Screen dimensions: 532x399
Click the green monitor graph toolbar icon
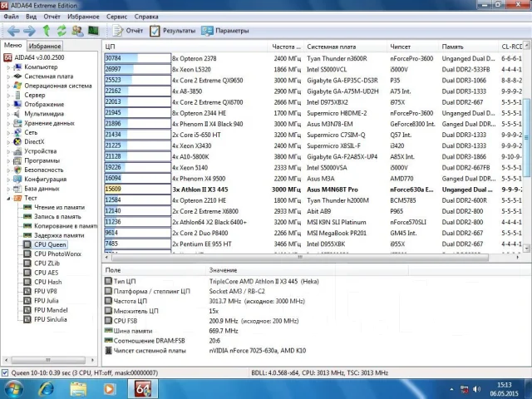[93, 31]
